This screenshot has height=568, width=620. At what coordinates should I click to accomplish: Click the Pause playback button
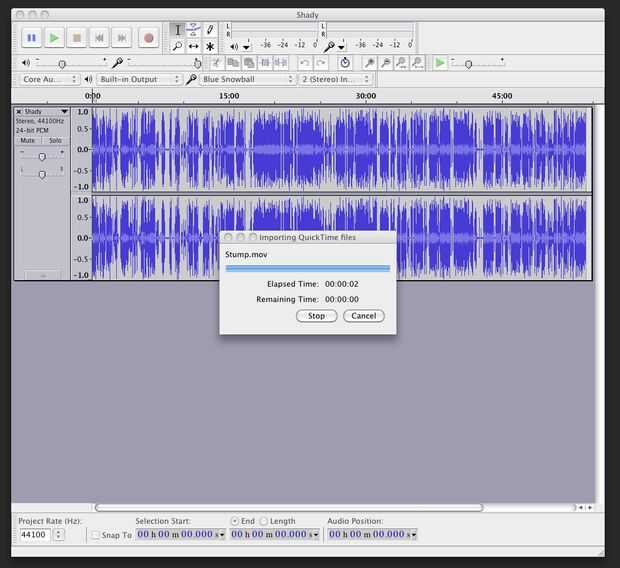point(31,38)
